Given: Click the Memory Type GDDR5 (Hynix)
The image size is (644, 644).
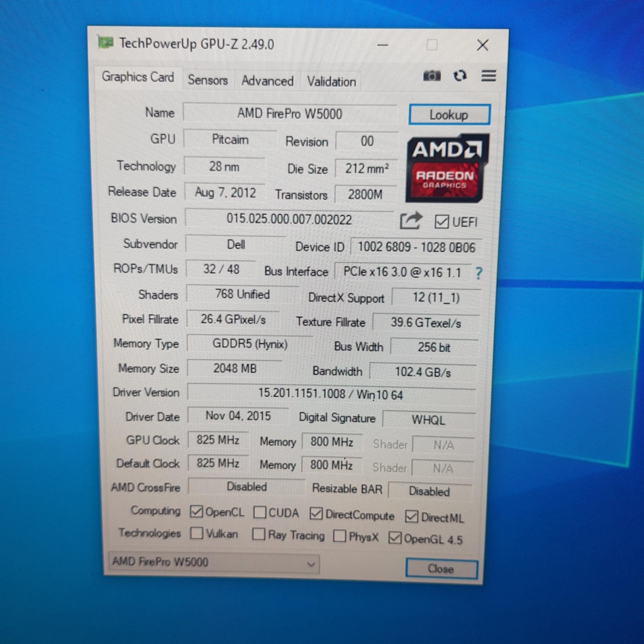Looking at the screenshot, I should pyautogui.click(x=250, y=344).
